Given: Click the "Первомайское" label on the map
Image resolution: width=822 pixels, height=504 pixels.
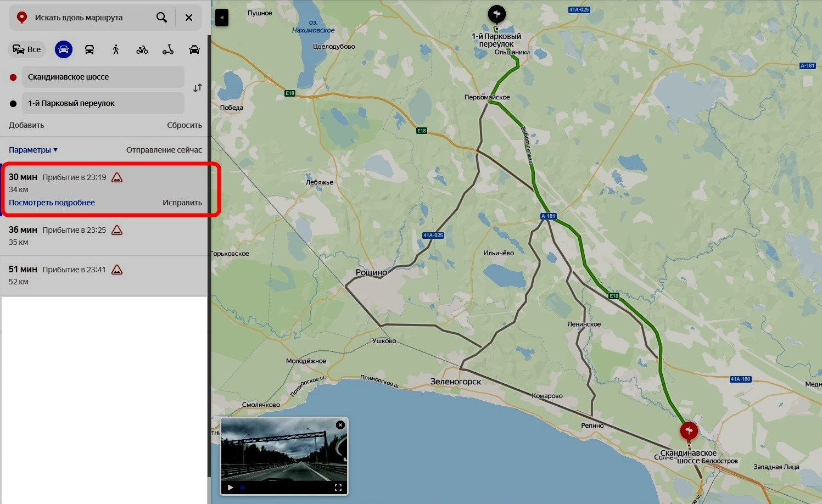Looking at the screenshot, I should click(487, 97).
